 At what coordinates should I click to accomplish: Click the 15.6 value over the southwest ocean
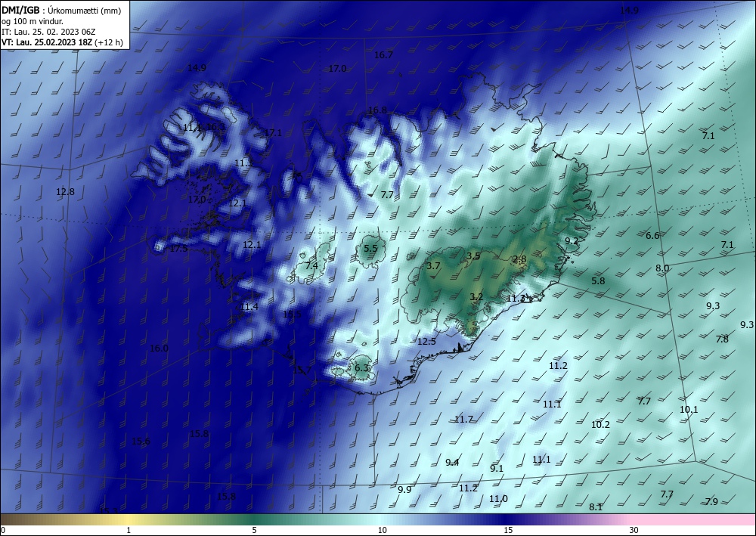click(141, 441)
